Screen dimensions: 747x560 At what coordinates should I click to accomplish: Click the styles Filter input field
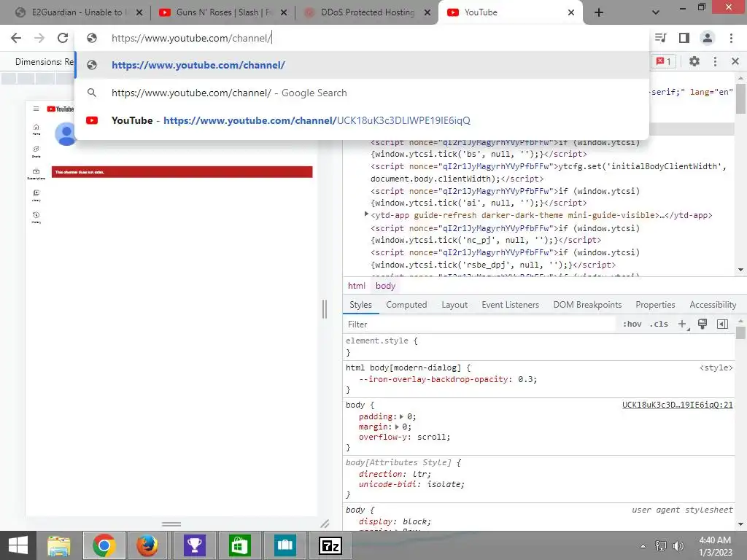(x=479, y=324)
